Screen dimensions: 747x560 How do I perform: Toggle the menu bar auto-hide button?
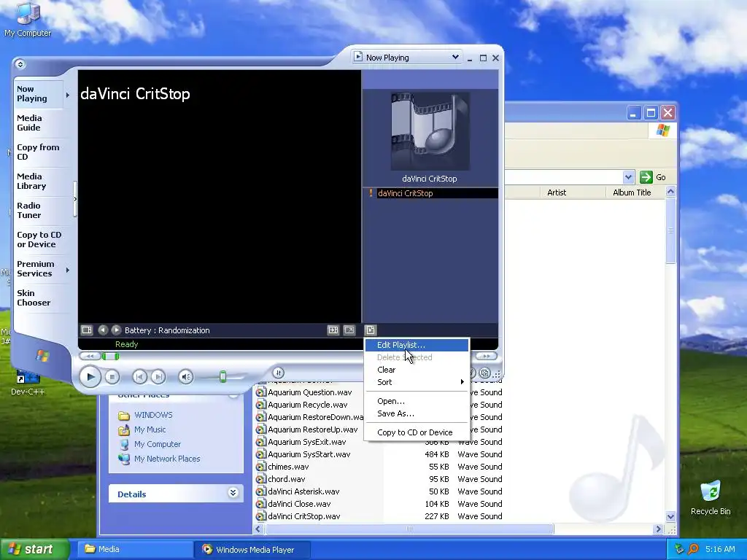click(20, 64)
